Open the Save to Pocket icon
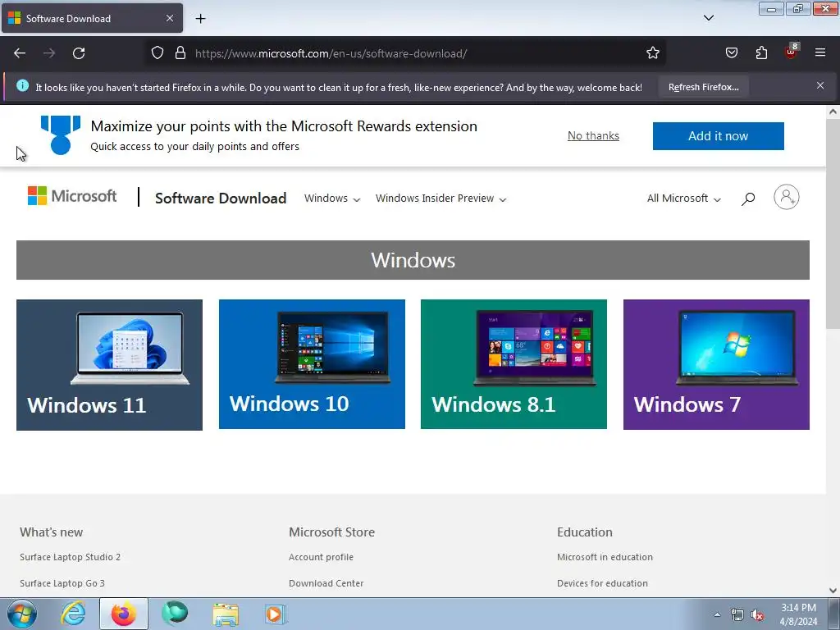The image size is (840, 630). click(x=731, y=52)
